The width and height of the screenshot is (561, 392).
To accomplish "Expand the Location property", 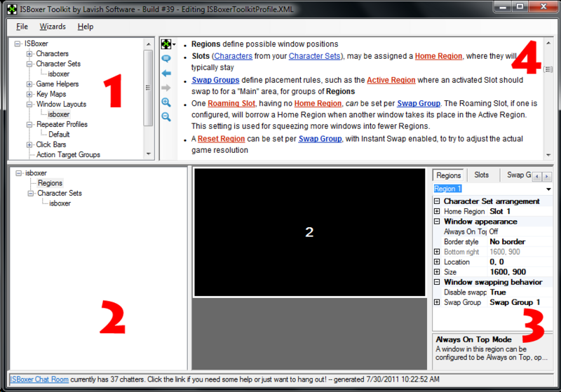I will (437, 262).
